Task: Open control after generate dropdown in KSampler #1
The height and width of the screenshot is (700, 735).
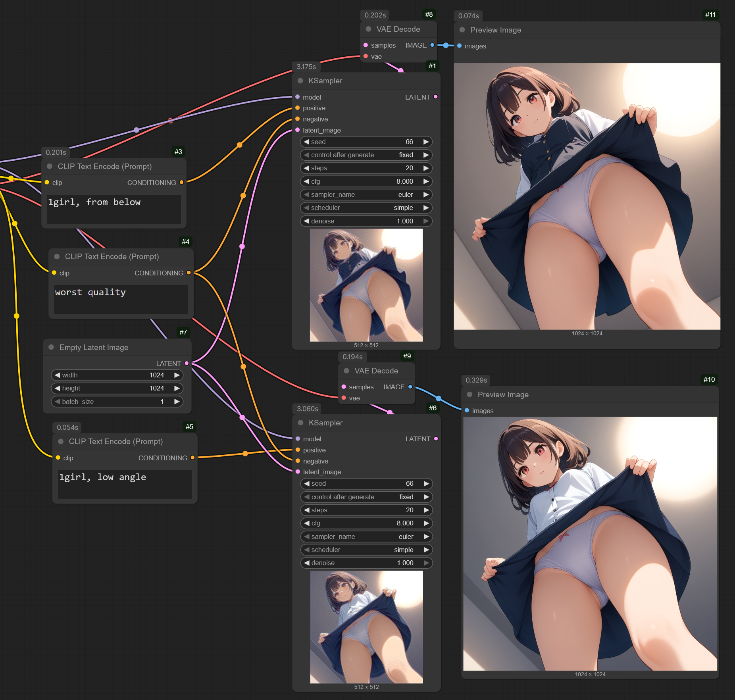Action: (366, 155)
